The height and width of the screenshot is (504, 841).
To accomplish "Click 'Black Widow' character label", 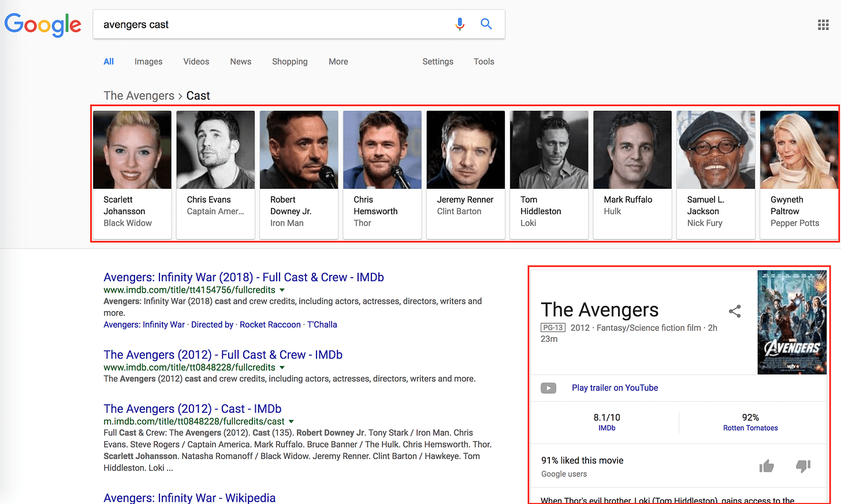I will [128, 223].
